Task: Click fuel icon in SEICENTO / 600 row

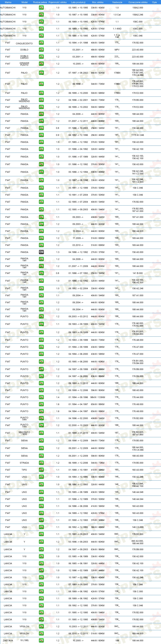Action: pos(41,433)
